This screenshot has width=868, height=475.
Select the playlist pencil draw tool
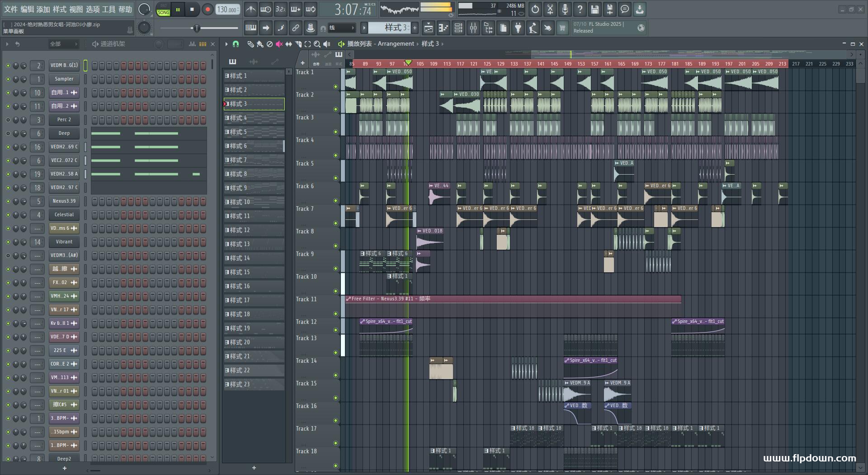click(x=250, y=44)
